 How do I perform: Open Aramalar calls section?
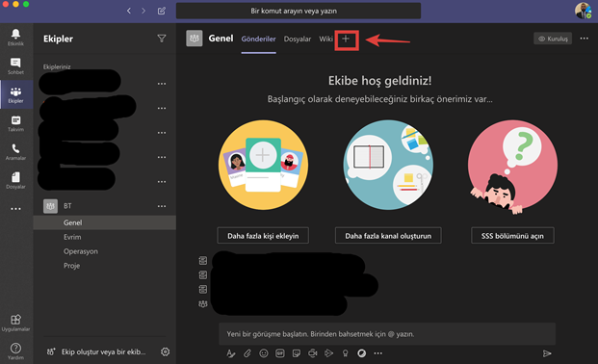click(15, 152)
